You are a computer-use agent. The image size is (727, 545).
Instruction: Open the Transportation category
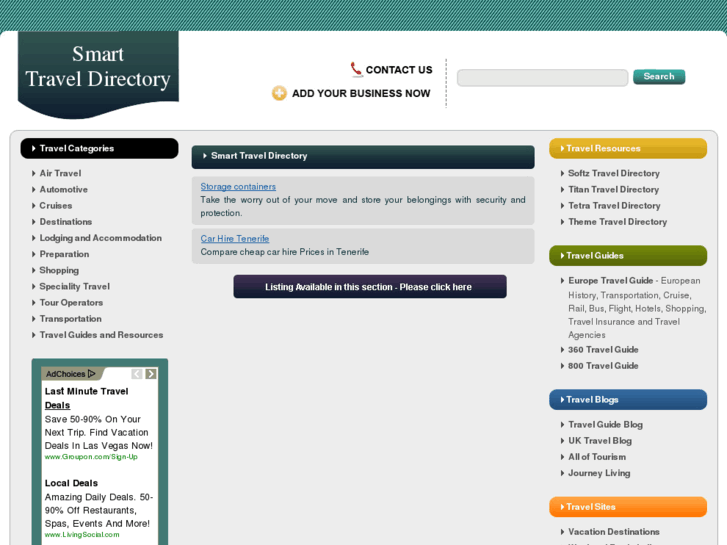pyautogui.click(x=70, y=319)
